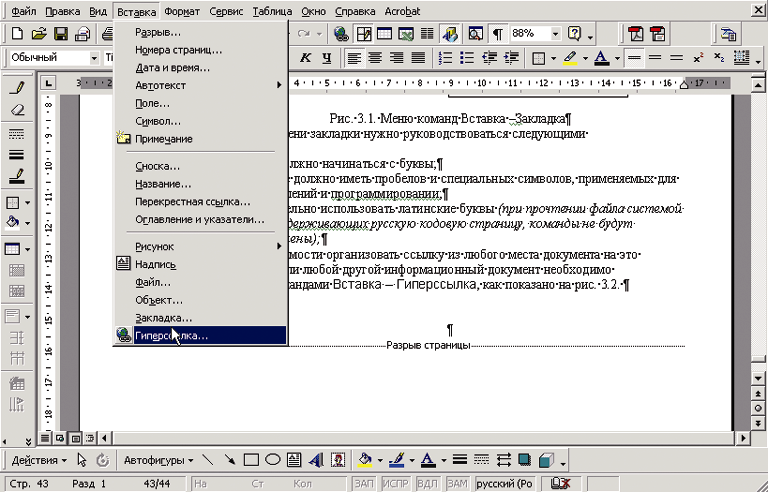Open the Таблица menu
The height and width of the screenshot is (492, 768).
272,11
